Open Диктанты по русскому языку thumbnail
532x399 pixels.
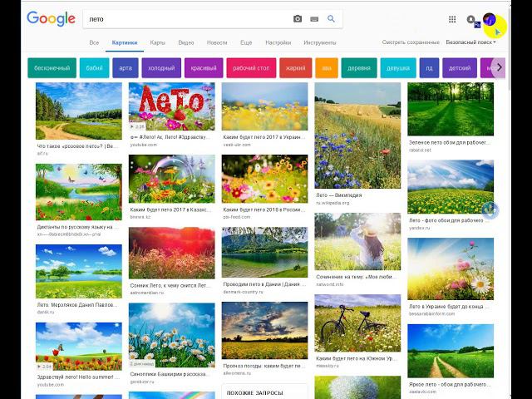[79, 192]
